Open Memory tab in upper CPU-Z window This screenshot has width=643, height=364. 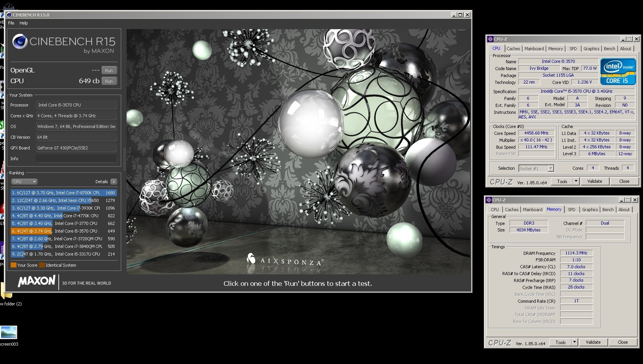tap(555, 49)
